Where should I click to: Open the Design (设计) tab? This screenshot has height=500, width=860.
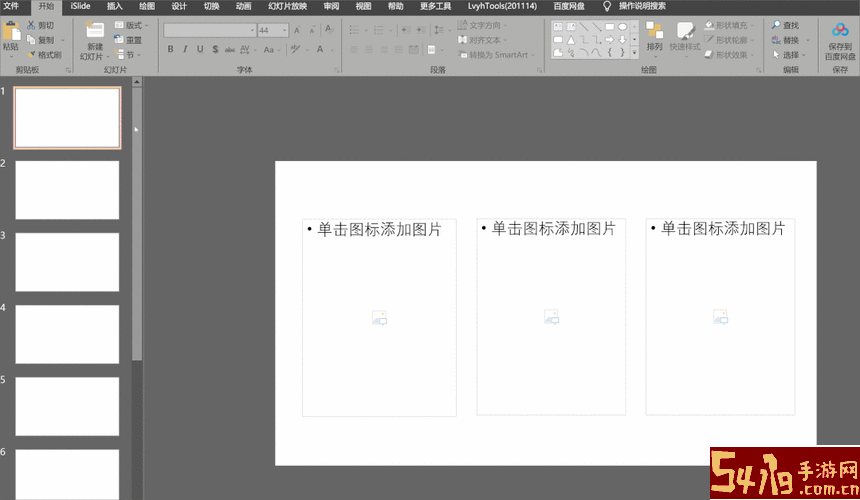[179, 6]
